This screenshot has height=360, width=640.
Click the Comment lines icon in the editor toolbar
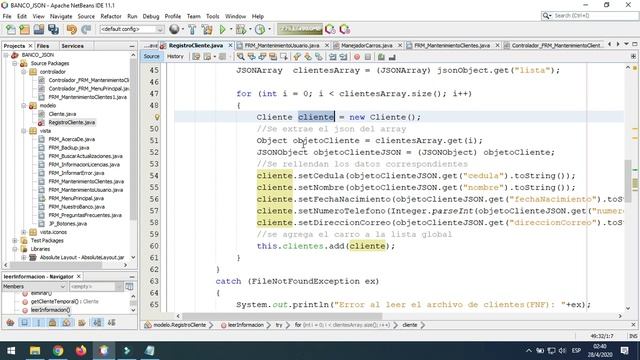click(x=381, y=57)
